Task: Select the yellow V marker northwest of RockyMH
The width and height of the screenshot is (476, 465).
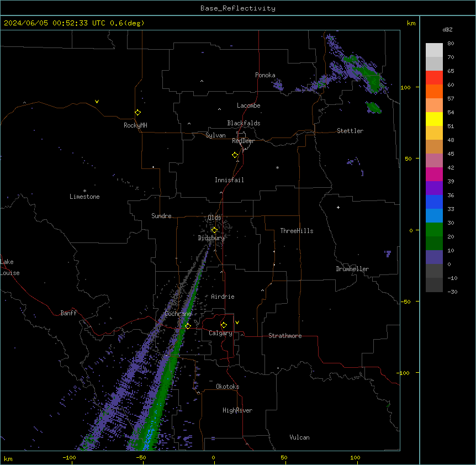Action: [97, 102]
